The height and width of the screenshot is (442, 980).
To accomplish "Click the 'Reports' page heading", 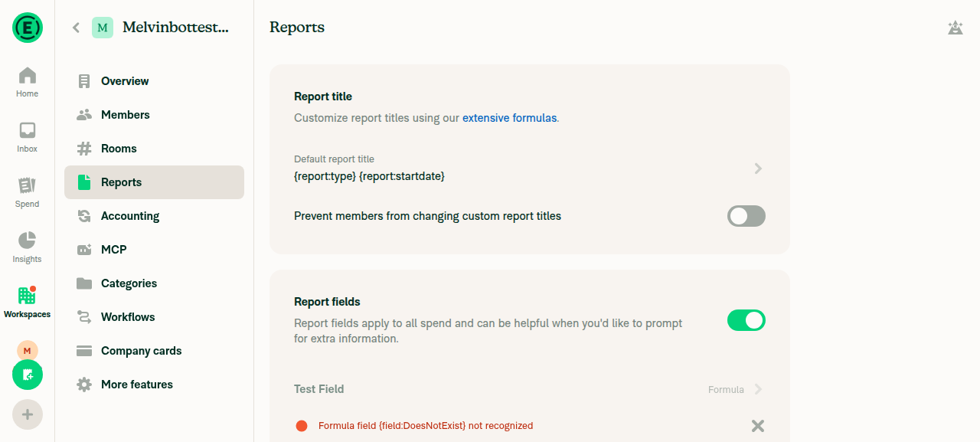I will click(x=297, y=28).
